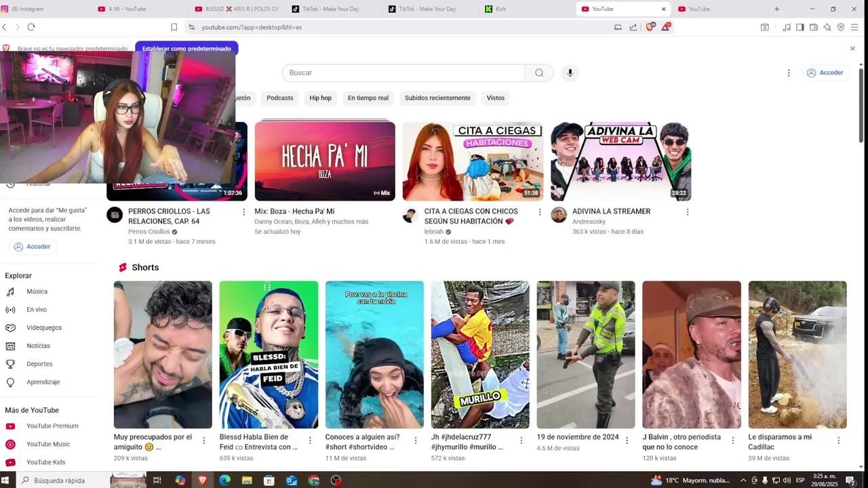Viewport: 868px width, 488px height.
Task: Open Microsoft Edge from the taskbar
Action: tap(224, 481)
